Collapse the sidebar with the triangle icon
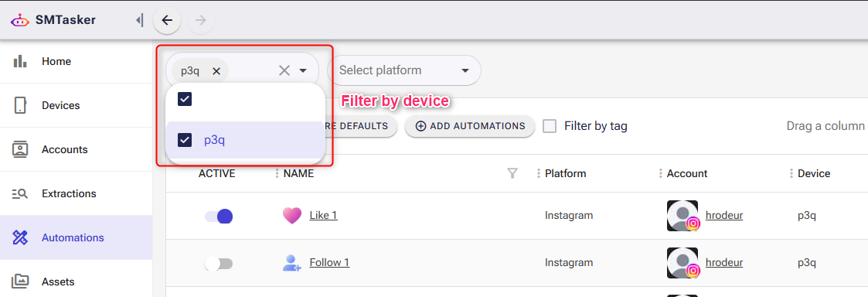This screenshot has height=297, width=868. (x=139, y=21)
